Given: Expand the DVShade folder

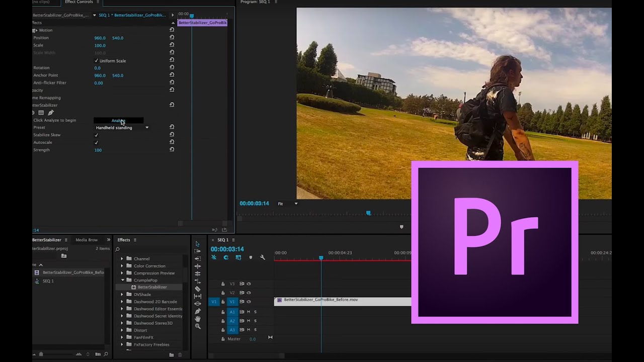Looking at the screenshot, I should pos(122,295).
